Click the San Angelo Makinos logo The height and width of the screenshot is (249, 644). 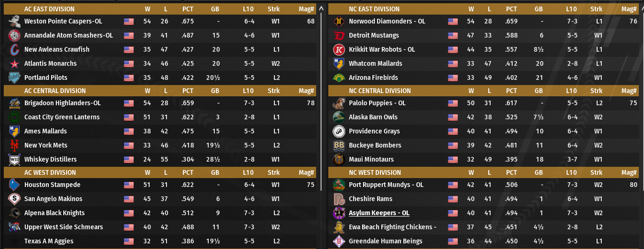14,199
